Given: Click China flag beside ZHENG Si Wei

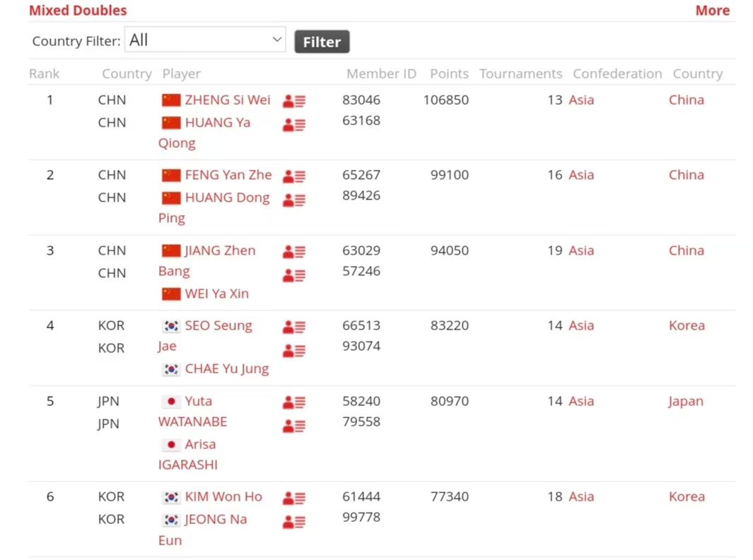Looking at the screenshot, I should coord(171,100).
